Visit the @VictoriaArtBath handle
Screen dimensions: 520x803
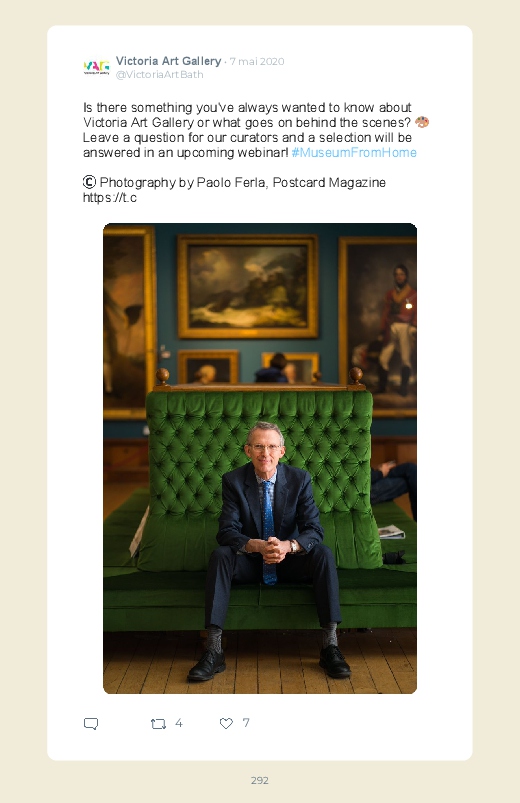pyautogui.click(x=159, y=75)
